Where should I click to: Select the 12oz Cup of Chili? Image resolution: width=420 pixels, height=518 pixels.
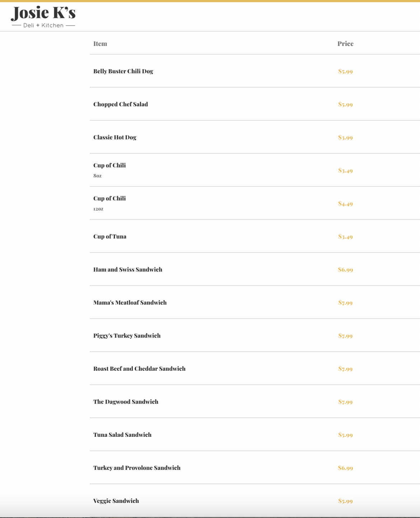(109, 199)
